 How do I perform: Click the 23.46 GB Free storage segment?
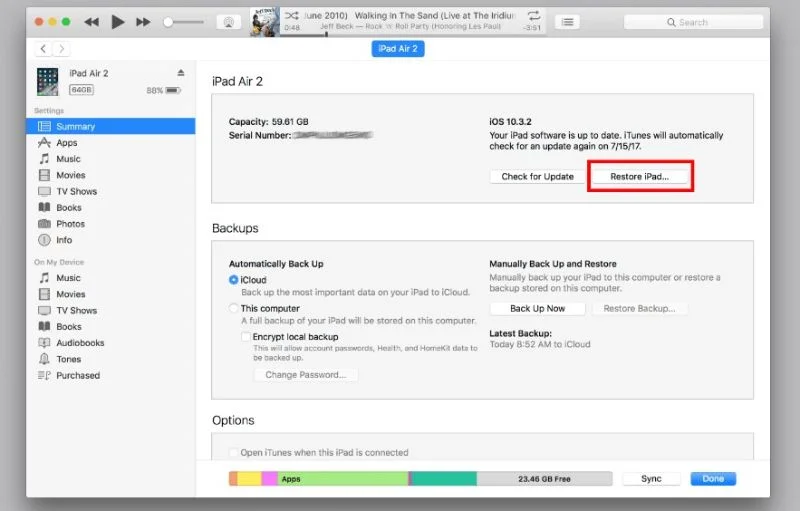(544, 478)
